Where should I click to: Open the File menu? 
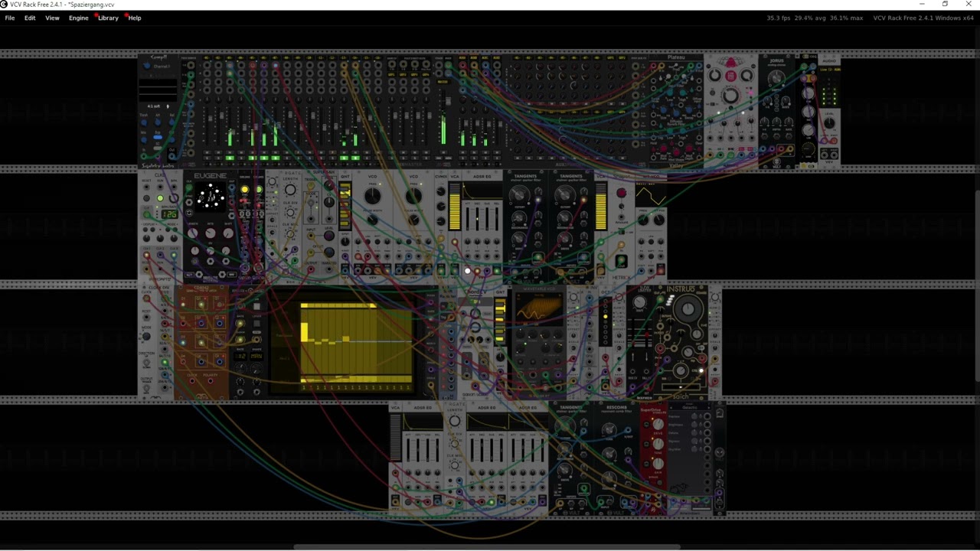10,18
